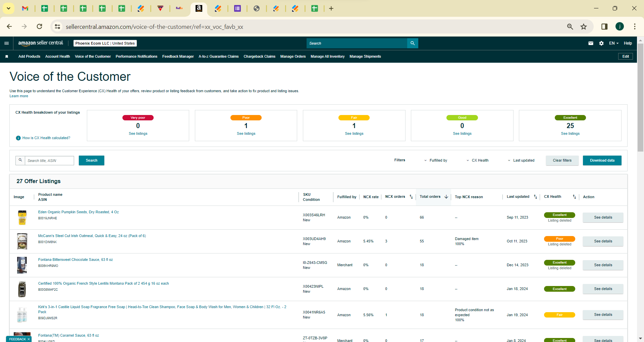Click the magnifier search button in header
Viewport: 644px width, 342px height.
(413, 43)
